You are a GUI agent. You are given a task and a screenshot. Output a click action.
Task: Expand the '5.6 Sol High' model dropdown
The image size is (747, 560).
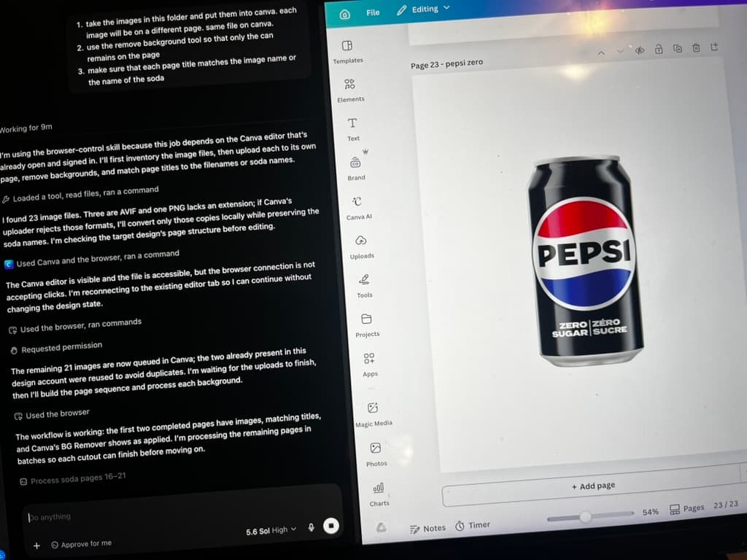pos(271,531)
